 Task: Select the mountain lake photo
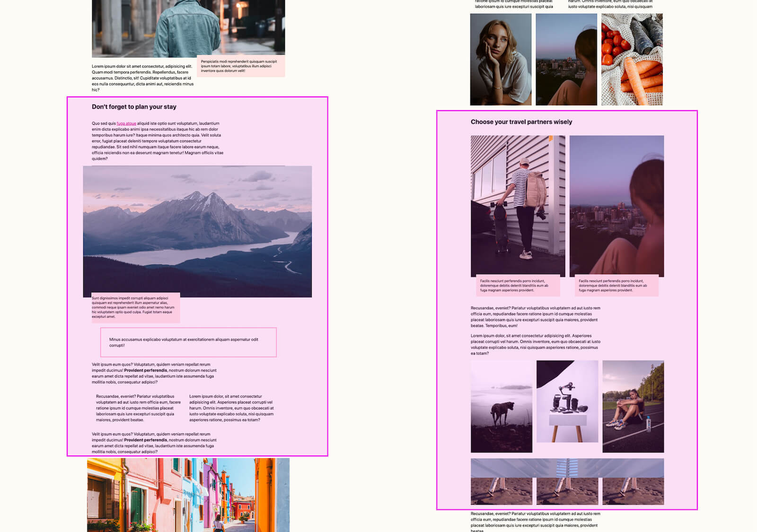click(x=197, y=230)
